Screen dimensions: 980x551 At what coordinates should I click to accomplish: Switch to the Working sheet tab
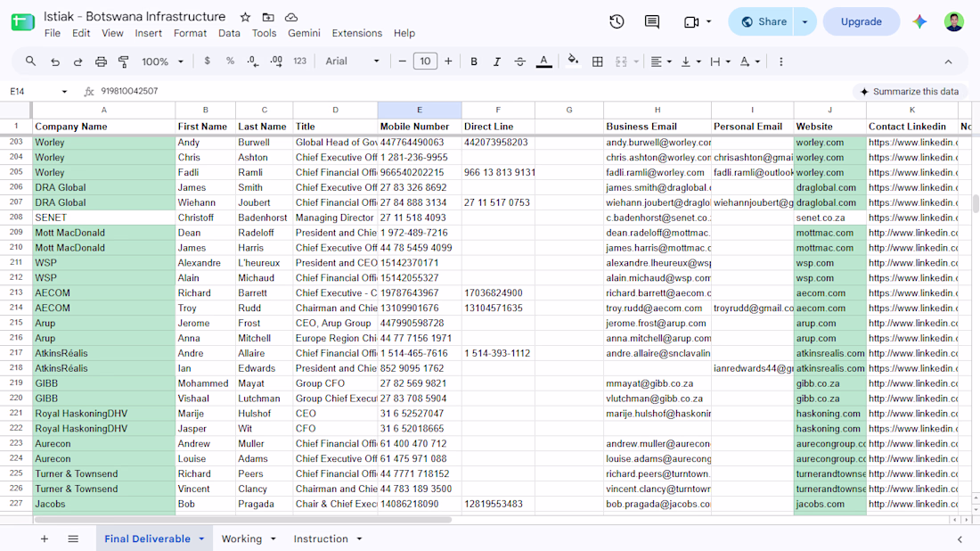pos(241,539)
